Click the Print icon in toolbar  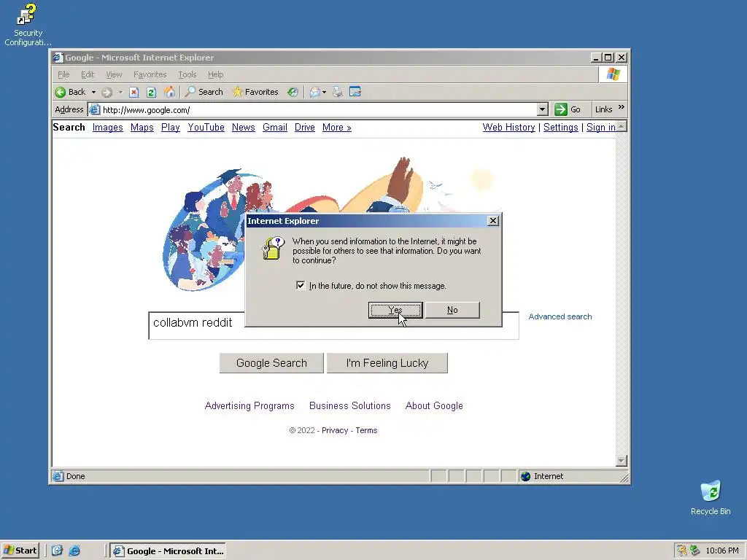[x=338, y=92]
